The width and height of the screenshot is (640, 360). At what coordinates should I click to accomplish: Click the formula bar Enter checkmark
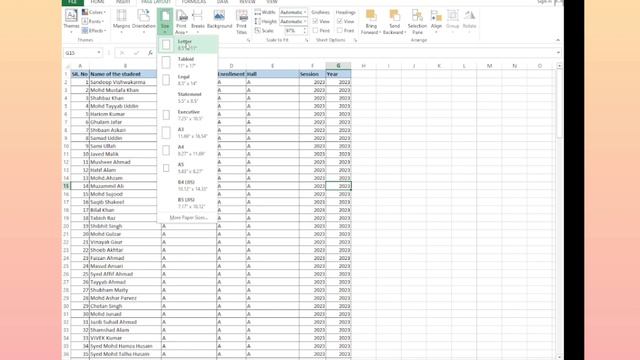click(x=136, y=53)
